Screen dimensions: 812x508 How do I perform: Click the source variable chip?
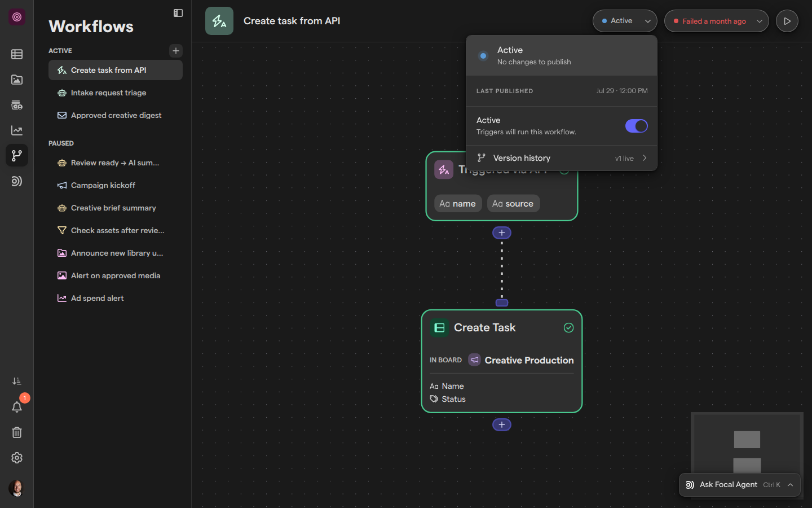[513, 204]
